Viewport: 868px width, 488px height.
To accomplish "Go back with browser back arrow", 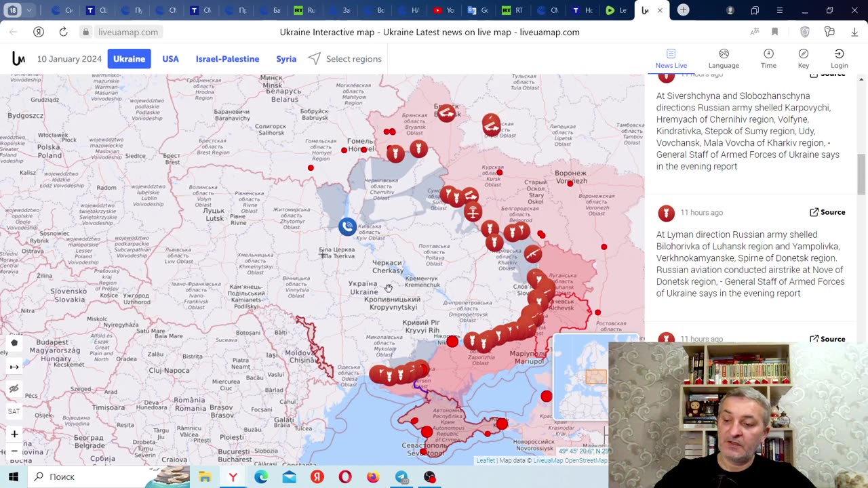I will (14, 32).
